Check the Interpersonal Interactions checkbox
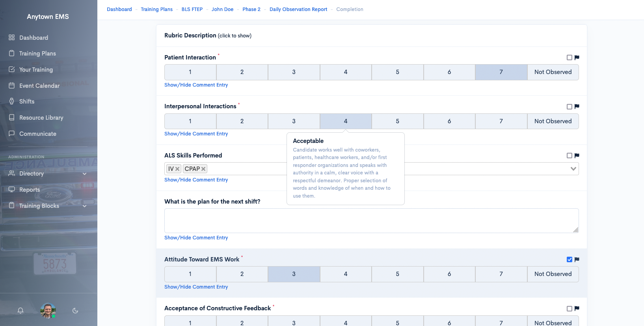This screenshot has height=326, width=644. [x=569, y=107]
